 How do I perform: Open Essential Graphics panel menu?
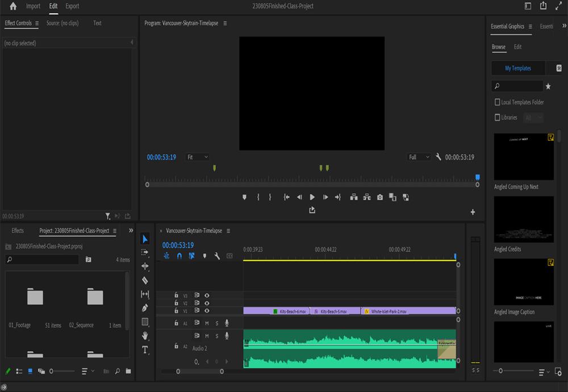pos(531,27)
